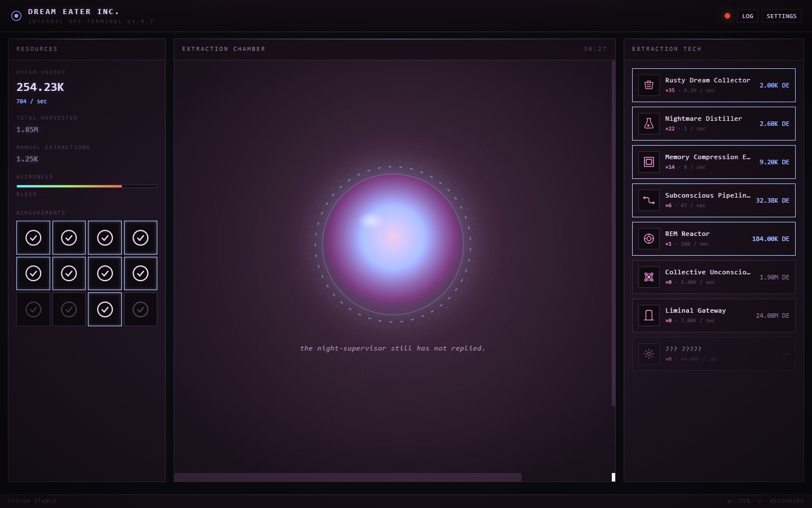Click the Rusty Dream Collector bucket icon

[x=649, y=85]
